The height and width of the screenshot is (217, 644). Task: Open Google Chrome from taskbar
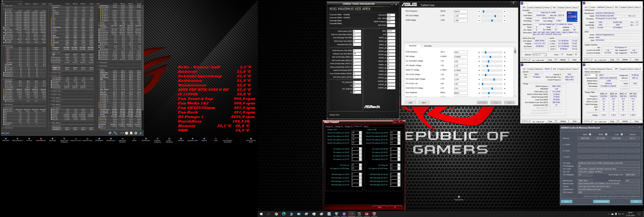coord(276,214)
